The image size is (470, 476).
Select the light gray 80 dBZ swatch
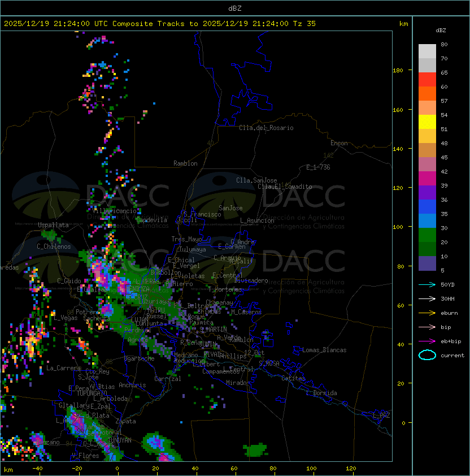click(x=427, y=51)
